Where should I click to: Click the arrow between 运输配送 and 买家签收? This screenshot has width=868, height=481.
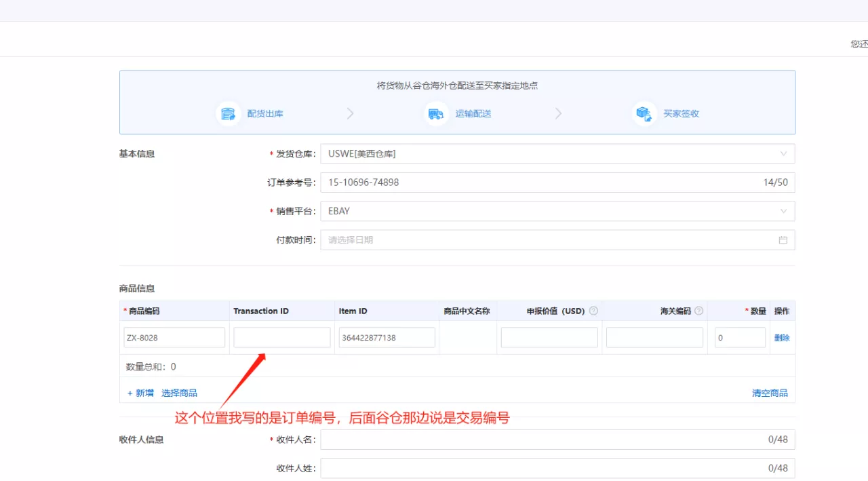pyautogui.click(x=558, y=113)
